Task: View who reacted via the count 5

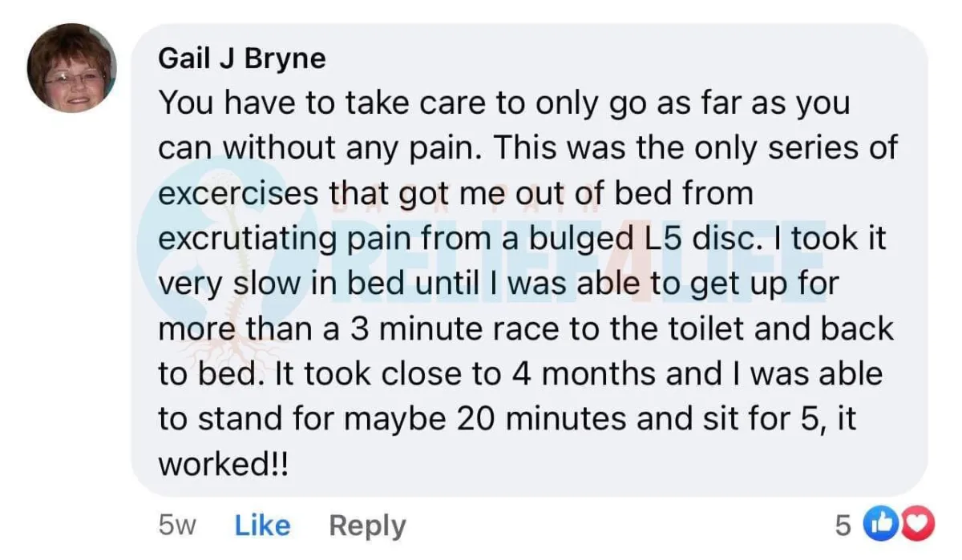Action: pyautogui.click(x=842, y=525)
